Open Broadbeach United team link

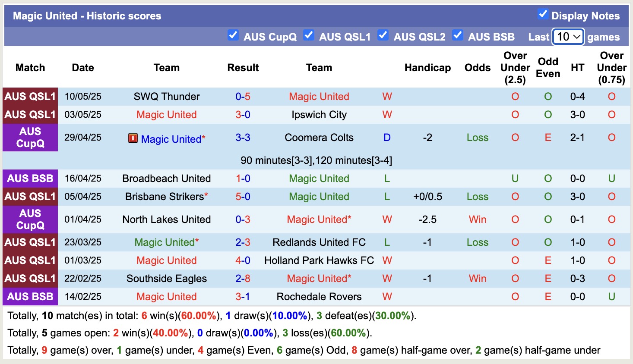[x=166, y=179]
